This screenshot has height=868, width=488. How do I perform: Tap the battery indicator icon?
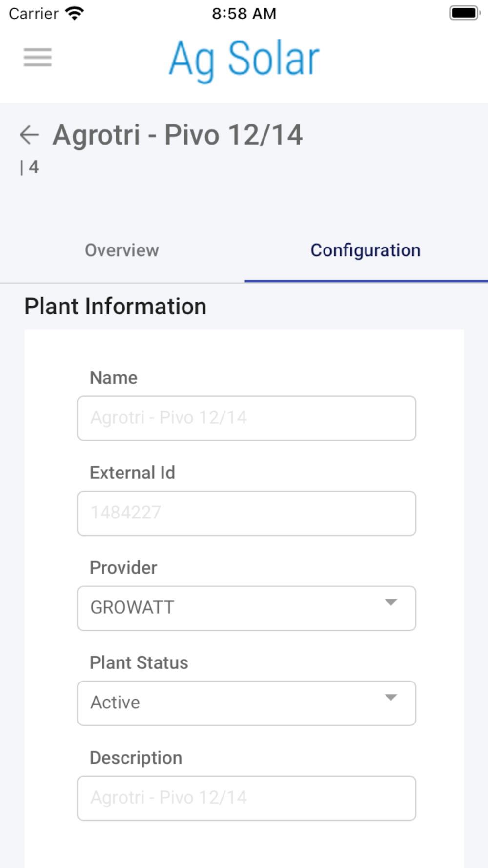click(x=464, y=13)
